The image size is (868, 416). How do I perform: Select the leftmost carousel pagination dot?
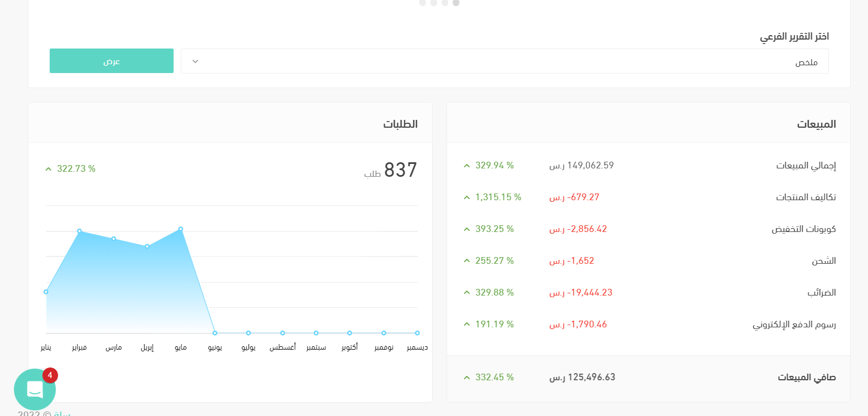pos(423,3)
